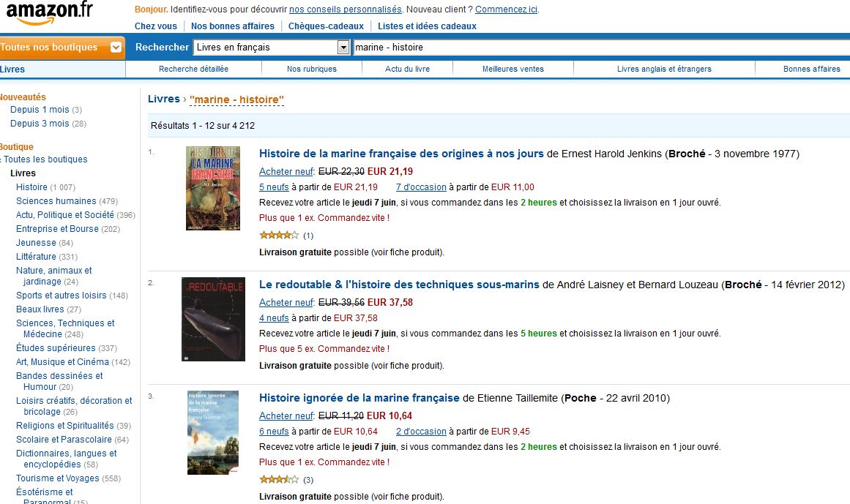Filter by Religions et Spiritualités
850x504 pixels.
[x=65, y=426]
